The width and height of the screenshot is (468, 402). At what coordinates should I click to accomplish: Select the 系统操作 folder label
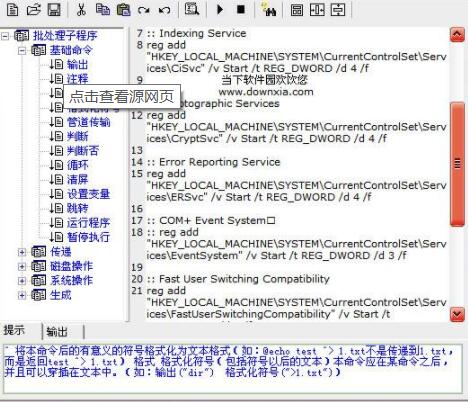[71, 281]
